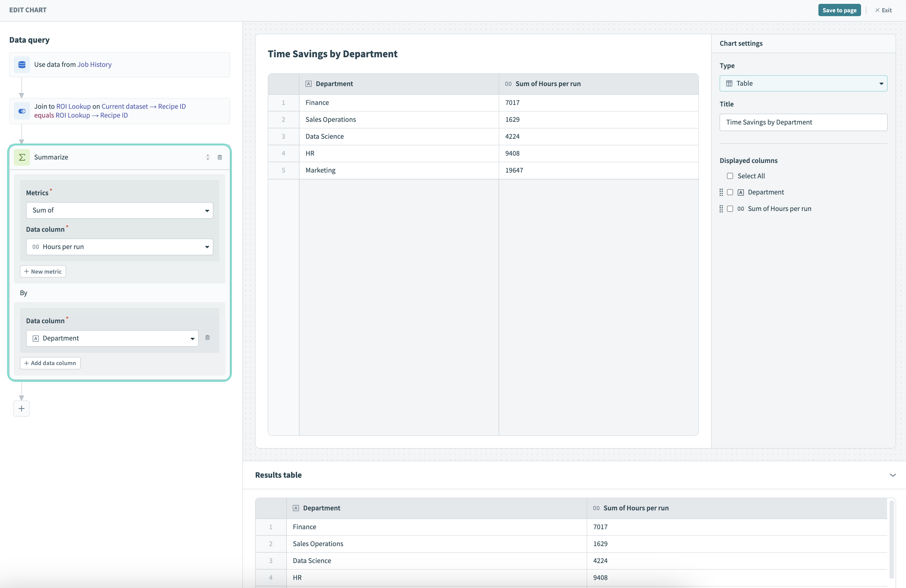Image resolution: width=906 pixels, height=588 pixels.
Task: Check the Department displayed column checkbox
Action: (x=730, y=192)
